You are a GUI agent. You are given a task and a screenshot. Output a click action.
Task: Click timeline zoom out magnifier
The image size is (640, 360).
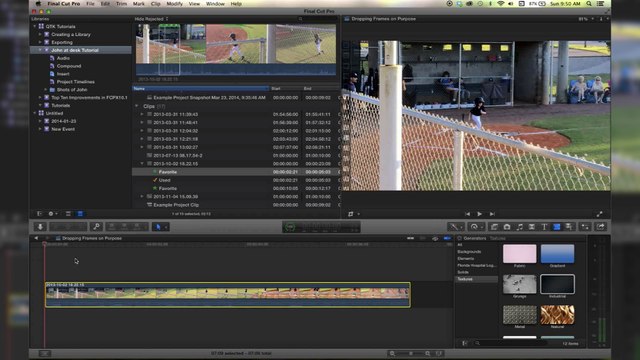[392, 353]
